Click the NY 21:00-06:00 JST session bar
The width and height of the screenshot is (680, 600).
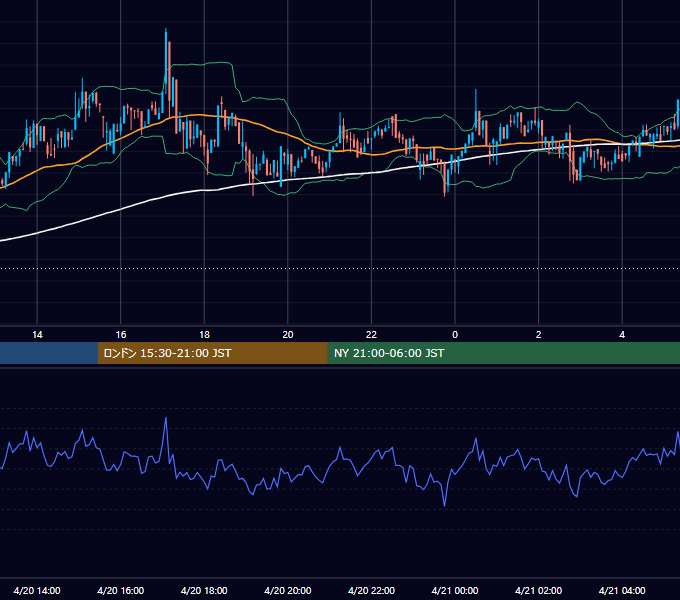click(x=503, y=353)
